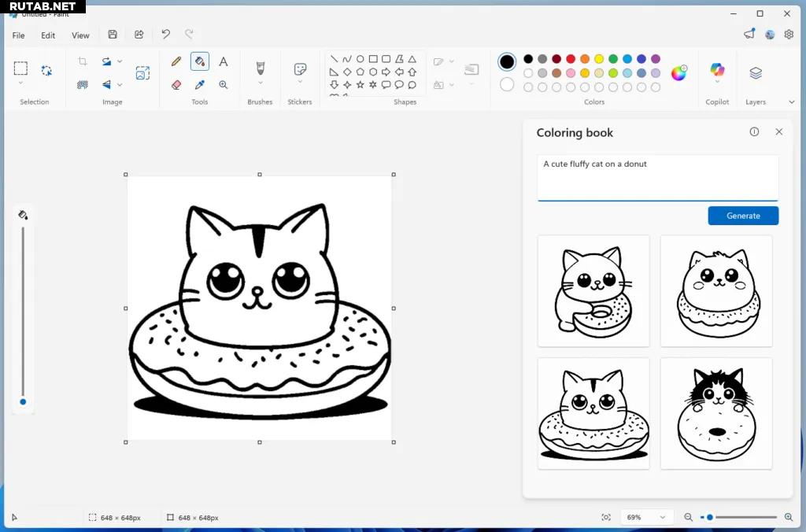The image size is (806, 532).
Task: Set Color 2 white circle as active
Action: click(x=507, y=84)
